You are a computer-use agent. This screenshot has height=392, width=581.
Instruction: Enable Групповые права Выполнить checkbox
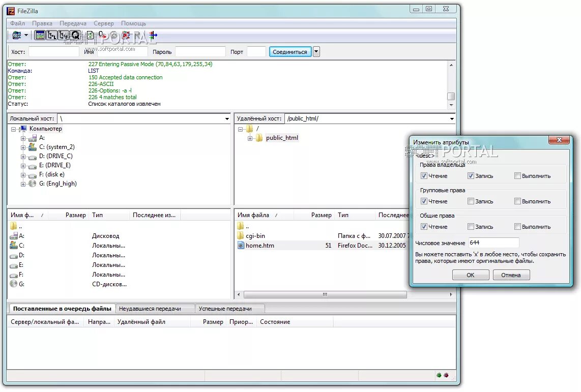point(517,201)
